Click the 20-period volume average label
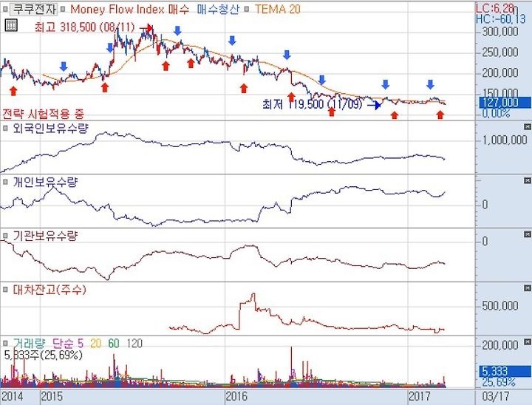This screenshot has height=405, width=532. pos(95,344)
